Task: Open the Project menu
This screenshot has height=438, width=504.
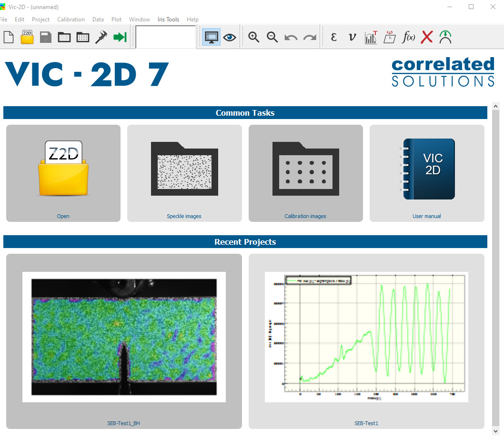Action: tap(40, 19)
